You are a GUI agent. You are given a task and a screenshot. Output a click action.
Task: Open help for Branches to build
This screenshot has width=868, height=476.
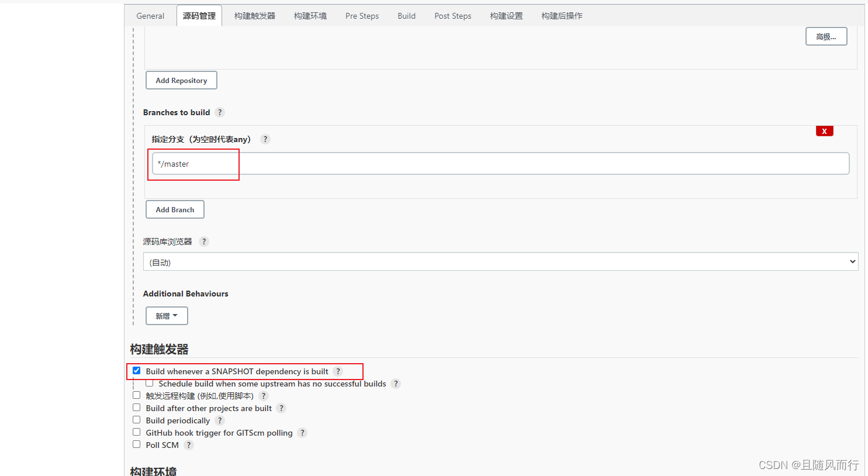pyautogui.click(x=220, y=112)
